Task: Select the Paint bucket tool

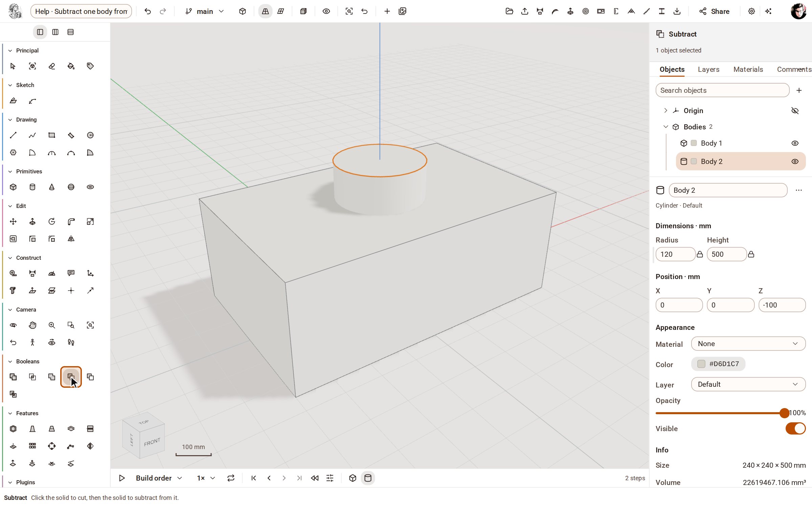Action: pyautogui.click(x=71, y=66)
